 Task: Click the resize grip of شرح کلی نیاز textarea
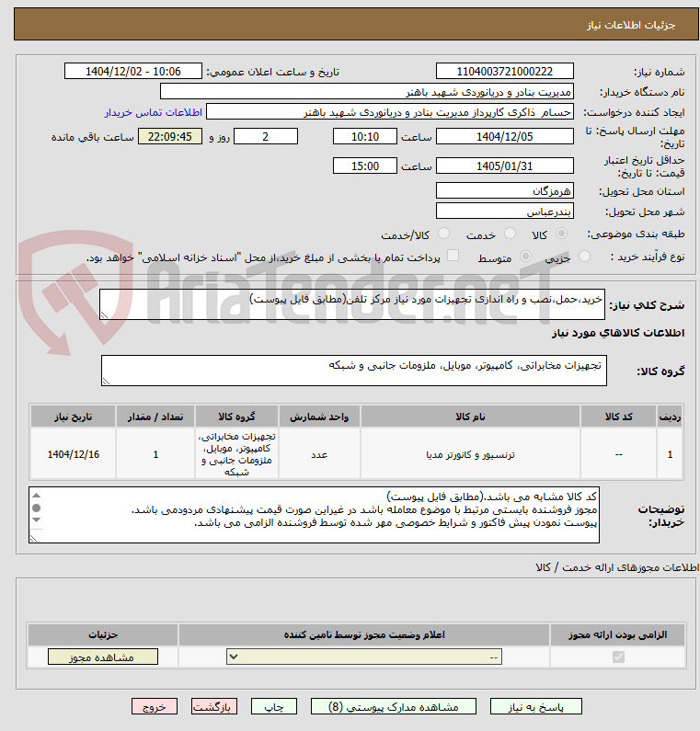tap(105, 315)
